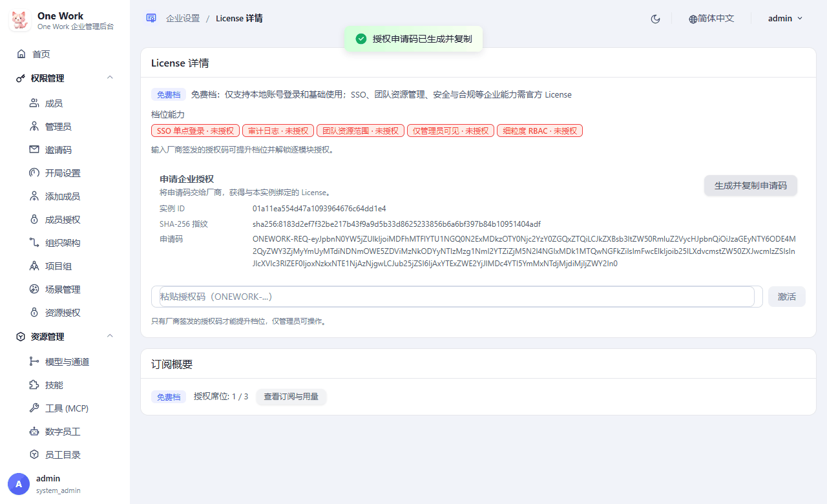This screenshot has height=504, width=827.
Task: Click the 资源授权 badge icon
Action: click(34, 313)
